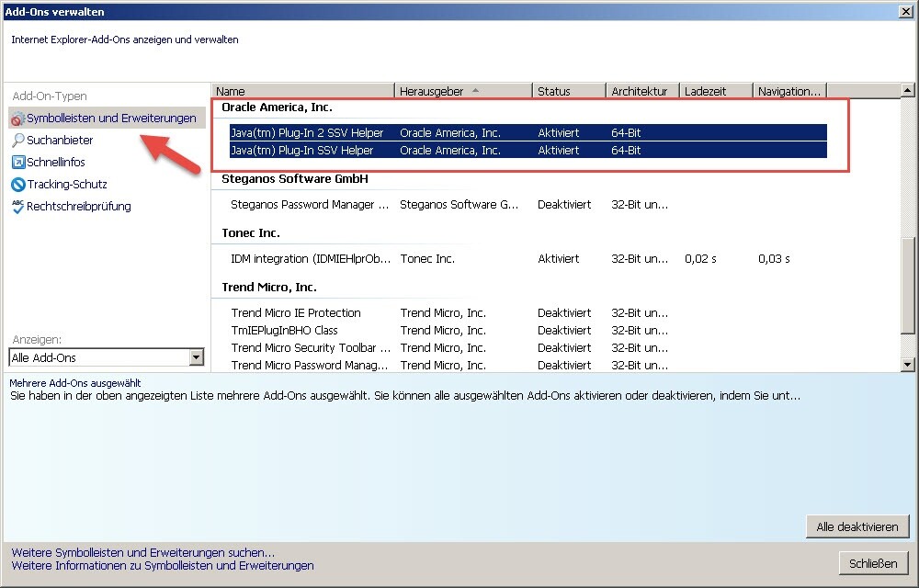The width and height of the screenshot is (919, 588).
Task: Click the scrollbar down arrow
Action: 908,365
